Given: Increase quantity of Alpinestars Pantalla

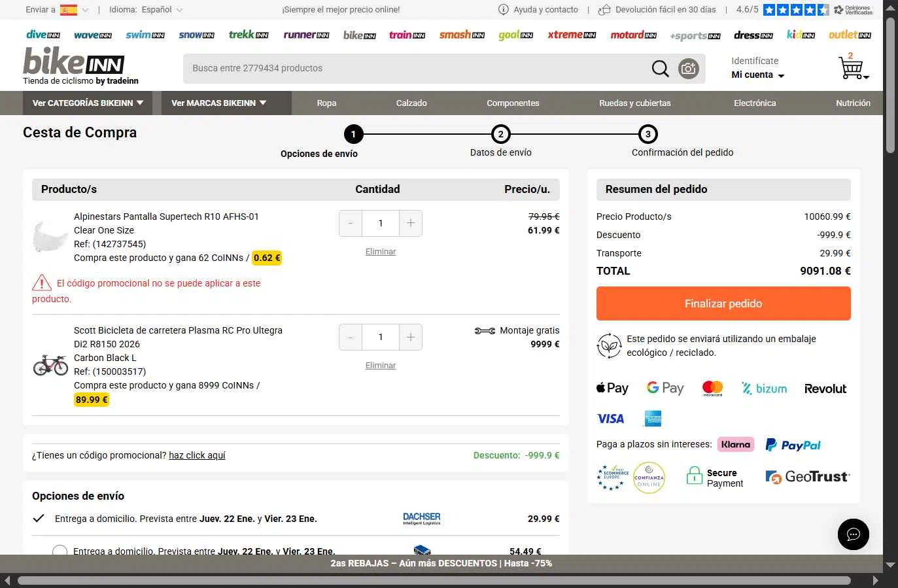Looking at the screenshot, I should 411,223.
